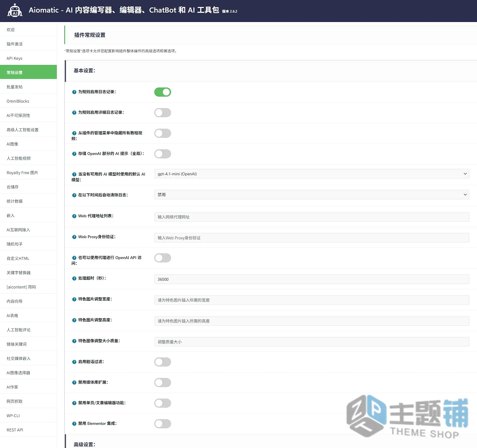Focus the Web 代理地址列表 input field
The image size is (477, 448).
[312, 217]
